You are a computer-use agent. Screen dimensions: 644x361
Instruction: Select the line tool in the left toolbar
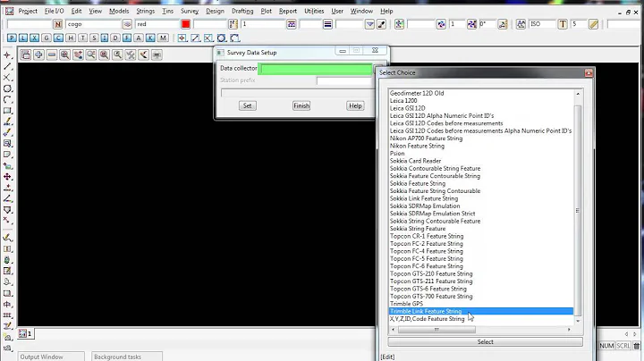click(7, 66)
